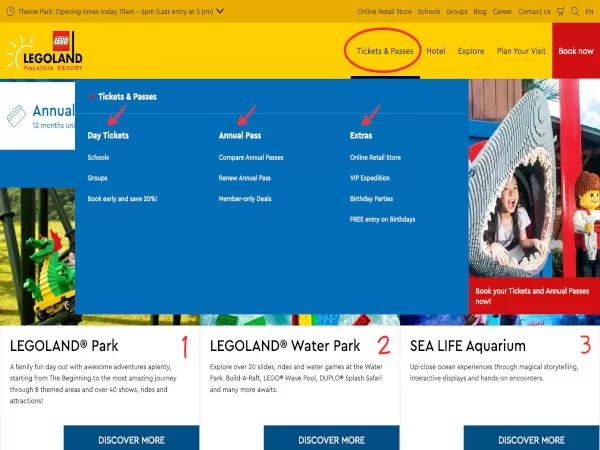
Task: Click FREE entry on Birthdays link
Action: click(x=382, y=219)
